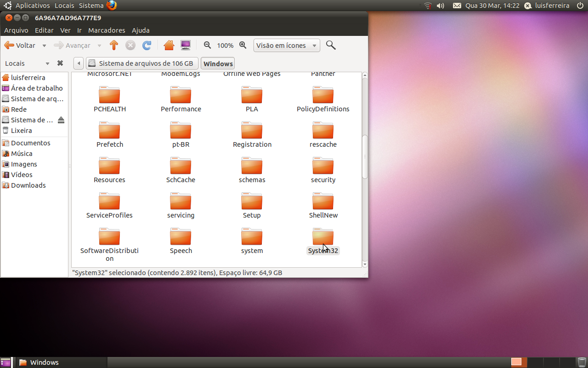
Task: Select the Performance folder icon
Action: (181, 94)
